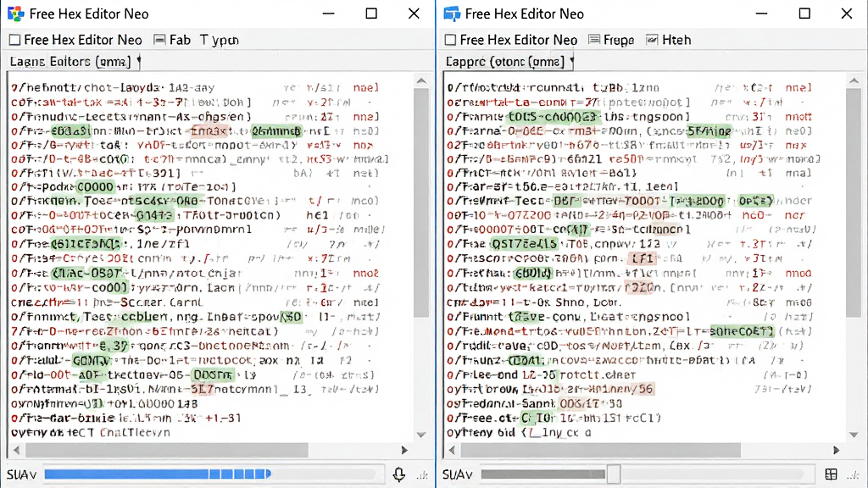This screenshot has height=488, width=868.
Task: Maximize the right Free Hex Editor Neo window
Action: click(804, 14)
